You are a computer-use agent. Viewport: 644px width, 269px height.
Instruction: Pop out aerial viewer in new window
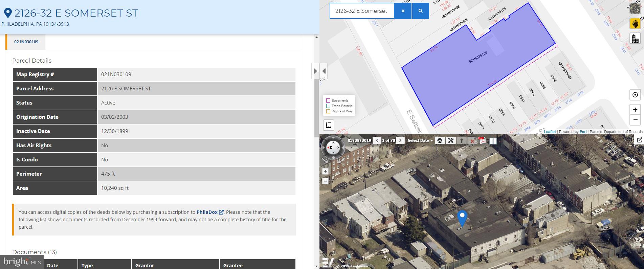coord(639,140)
